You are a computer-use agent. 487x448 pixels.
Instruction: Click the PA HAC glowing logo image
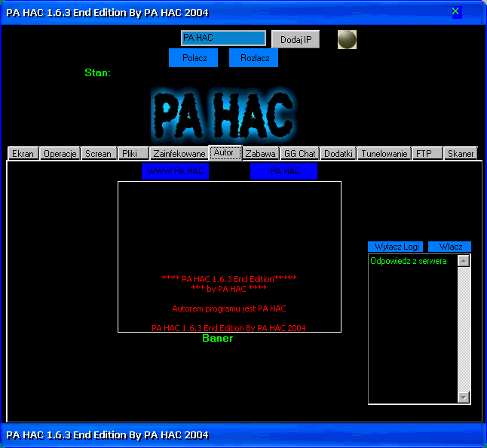pyautogui.click(x=222, y=115)
